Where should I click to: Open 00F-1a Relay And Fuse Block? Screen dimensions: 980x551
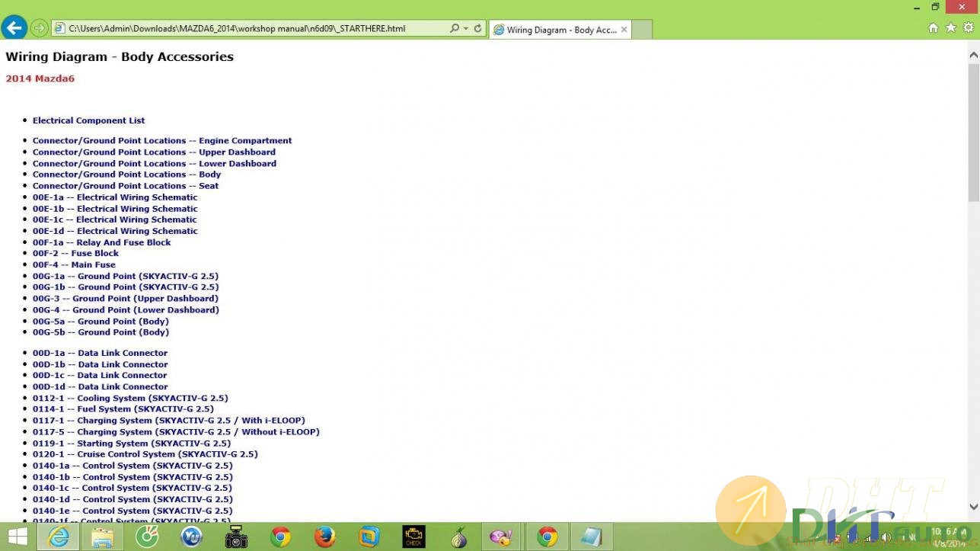[x=102, y=242]
